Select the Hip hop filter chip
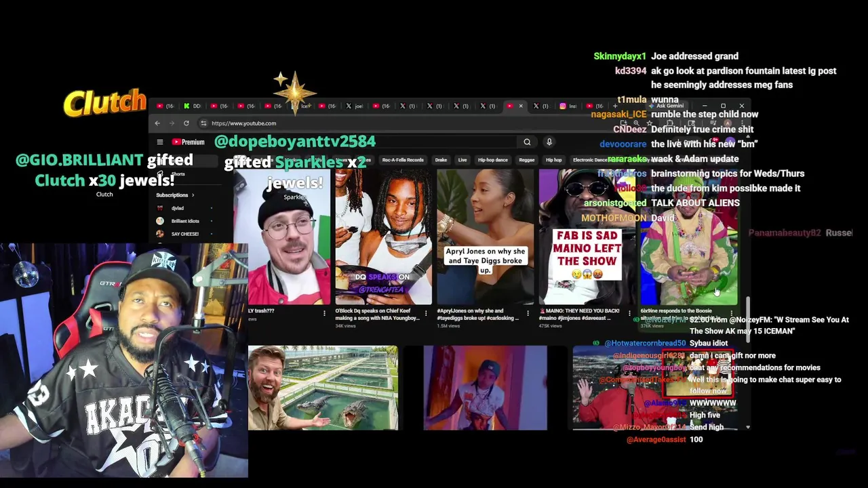 [x=554, y=160]
